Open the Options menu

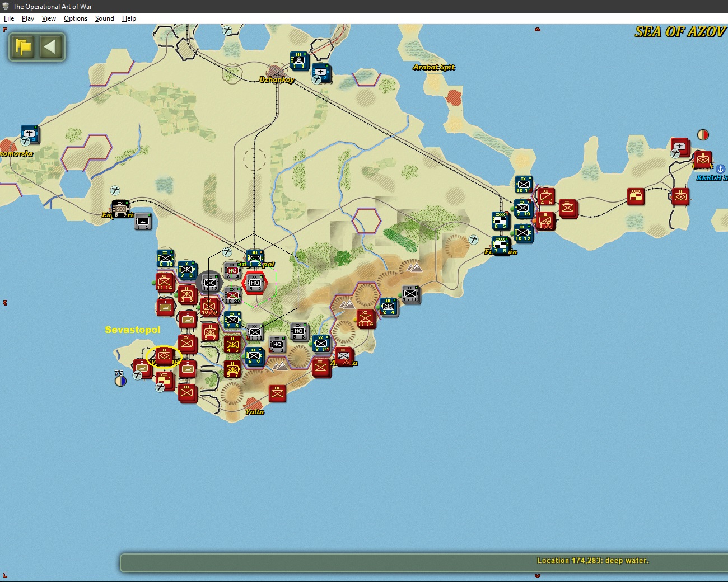pyautogui.click(x=76, y=18)
